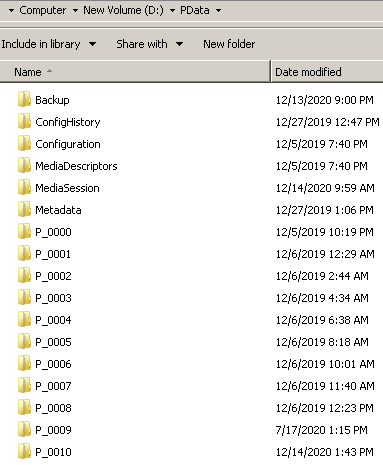Select the P_0009 folder row date
Image resolution: width=383 pixels, height=465 pixels.
(x=321, y=430)
